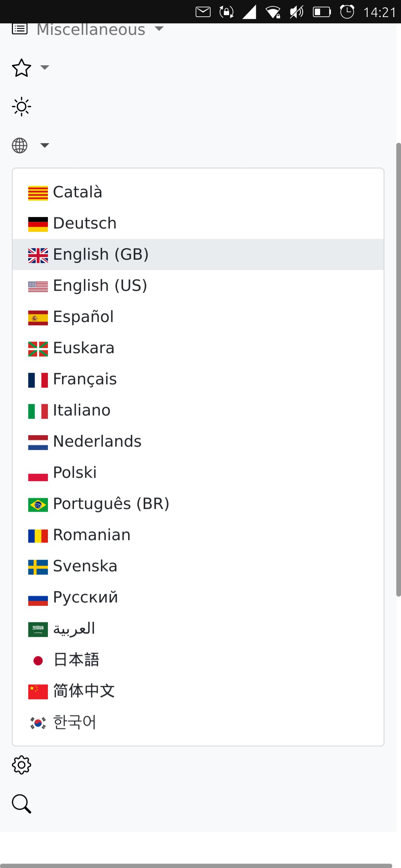Expand the Miscellaneous dropdown arrow

159,29
